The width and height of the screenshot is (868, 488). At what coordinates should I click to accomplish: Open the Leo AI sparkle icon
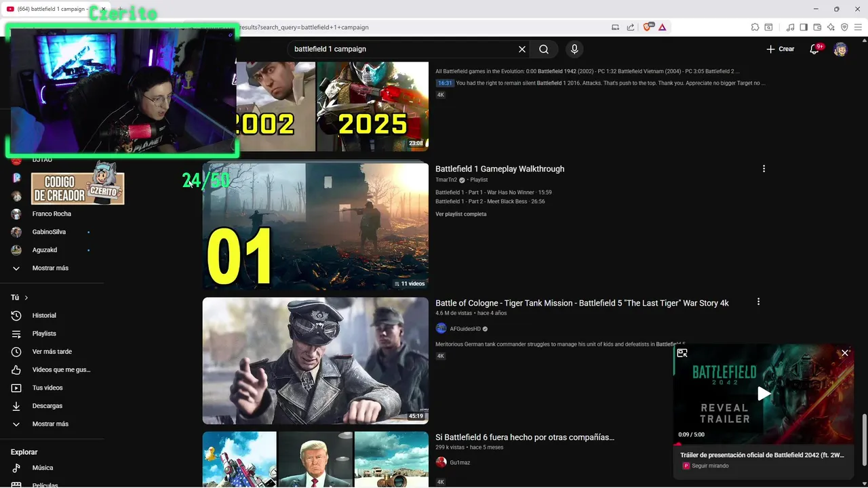point(831,27)
